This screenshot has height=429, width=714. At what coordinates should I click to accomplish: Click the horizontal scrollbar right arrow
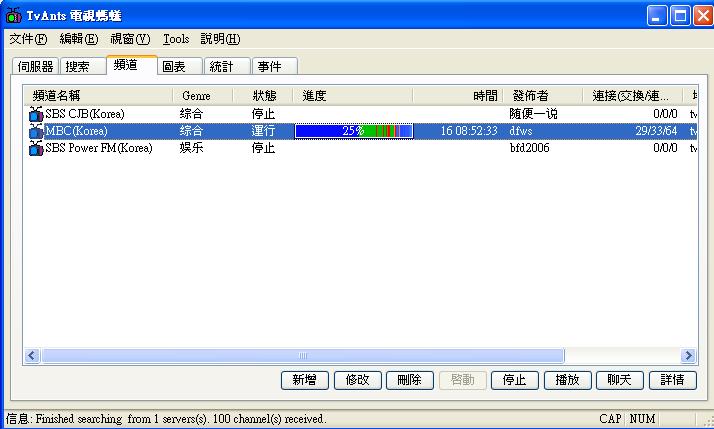pyautogui.click(x=688, y=355)
